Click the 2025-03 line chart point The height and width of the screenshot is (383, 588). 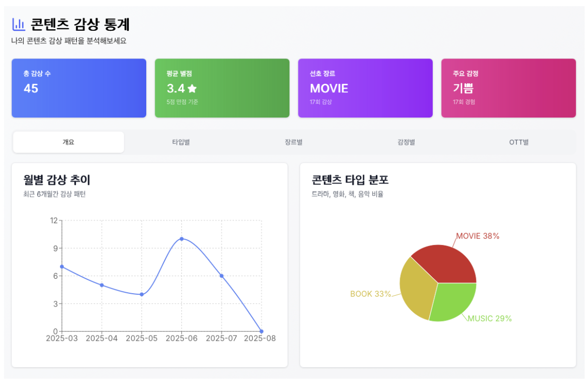click(x=62, y=267)
